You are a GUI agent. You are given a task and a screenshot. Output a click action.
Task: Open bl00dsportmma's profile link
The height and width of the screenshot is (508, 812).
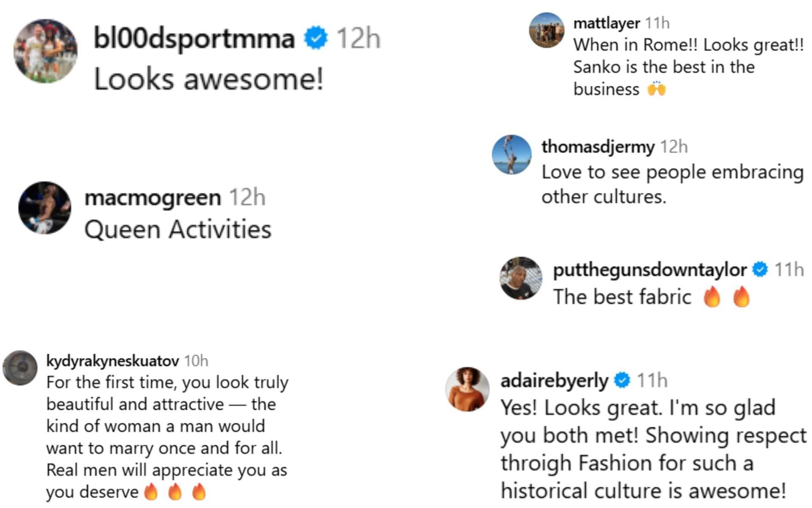pos(195,38)
